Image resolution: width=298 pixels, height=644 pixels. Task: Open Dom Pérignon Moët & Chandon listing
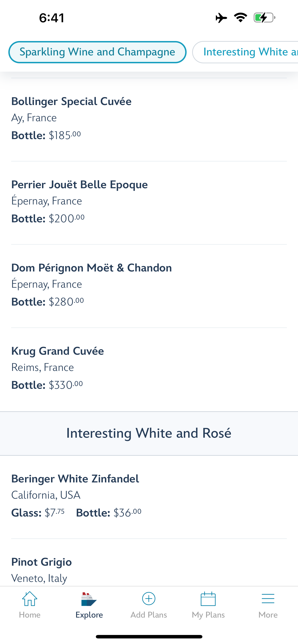(91, 268)
